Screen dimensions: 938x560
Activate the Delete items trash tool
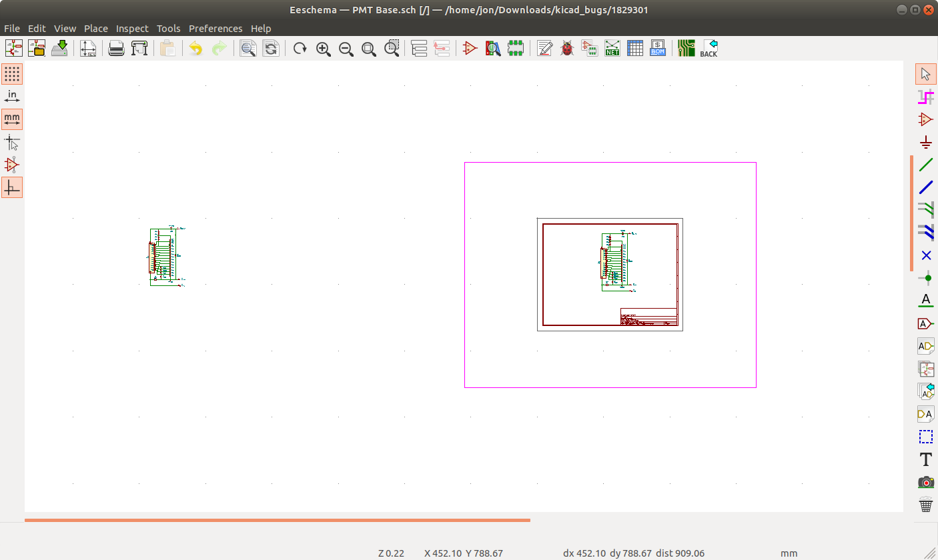point(926,505)
